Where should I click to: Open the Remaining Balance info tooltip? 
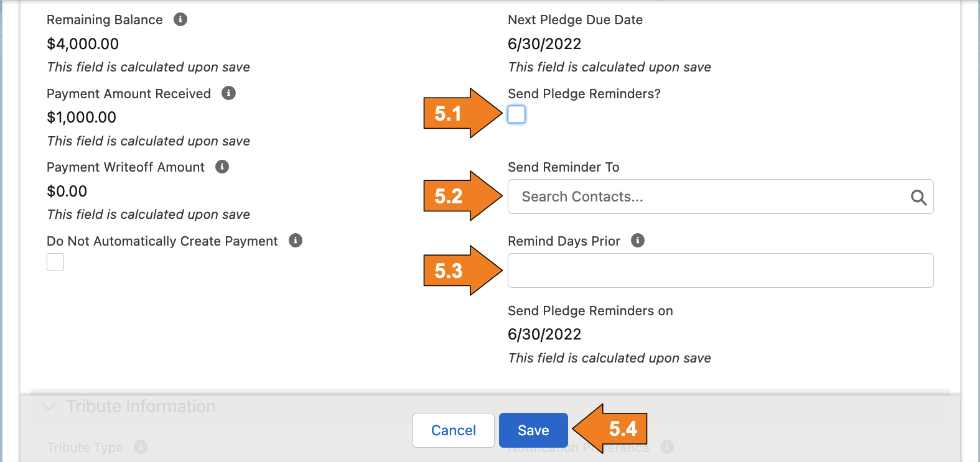(x=180, y=19)
